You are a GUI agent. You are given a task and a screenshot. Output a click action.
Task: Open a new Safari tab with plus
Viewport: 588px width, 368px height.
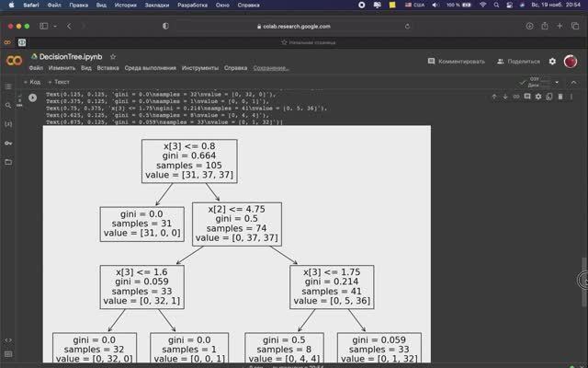[560, 26]
